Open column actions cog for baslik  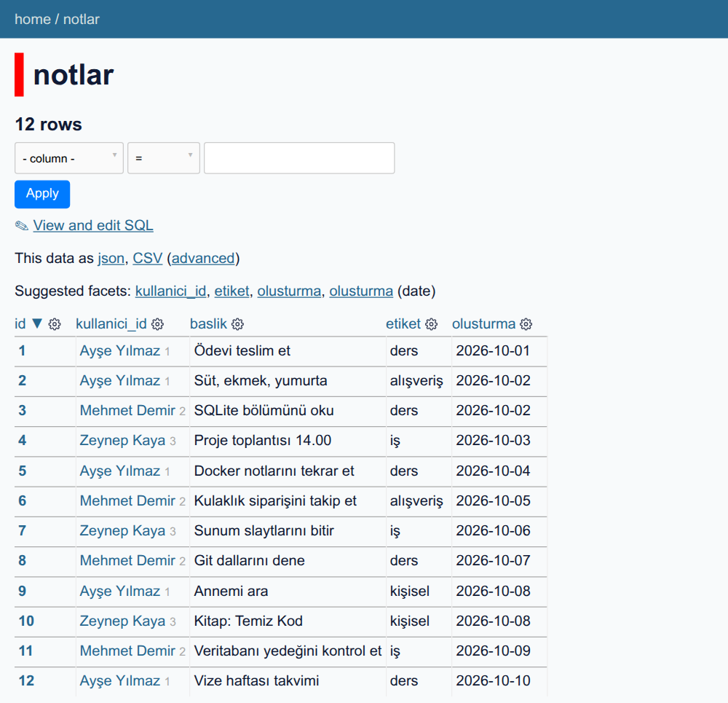[x=238, y=324]
